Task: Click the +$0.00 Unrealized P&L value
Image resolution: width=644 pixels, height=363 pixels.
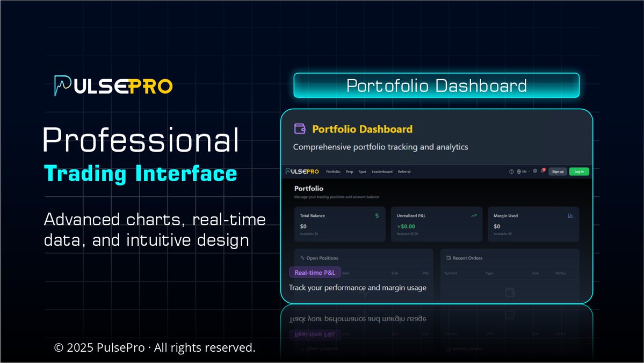Action: tap(406, 226)
